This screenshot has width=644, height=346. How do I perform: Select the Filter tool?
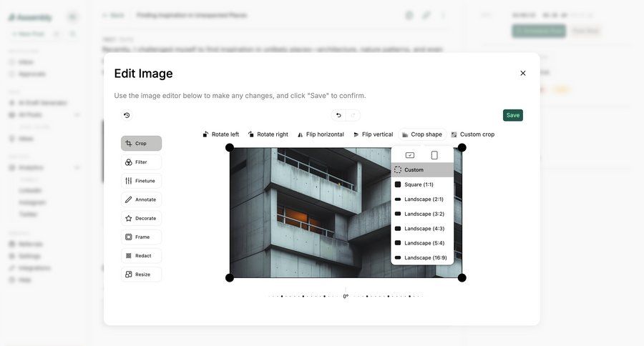141,162
